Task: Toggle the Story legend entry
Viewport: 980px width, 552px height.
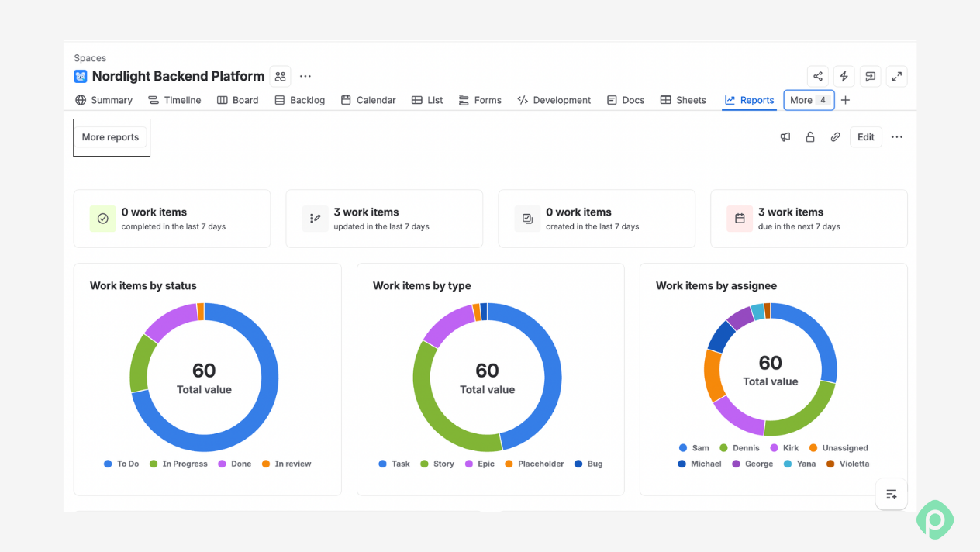Action: [x=437, y=464]
